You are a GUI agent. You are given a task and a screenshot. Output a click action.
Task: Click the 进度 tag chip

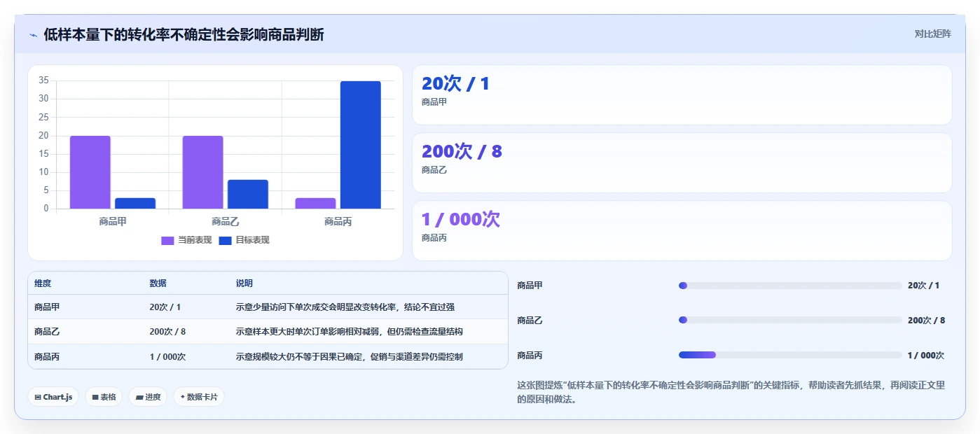(x=148, y=397)
